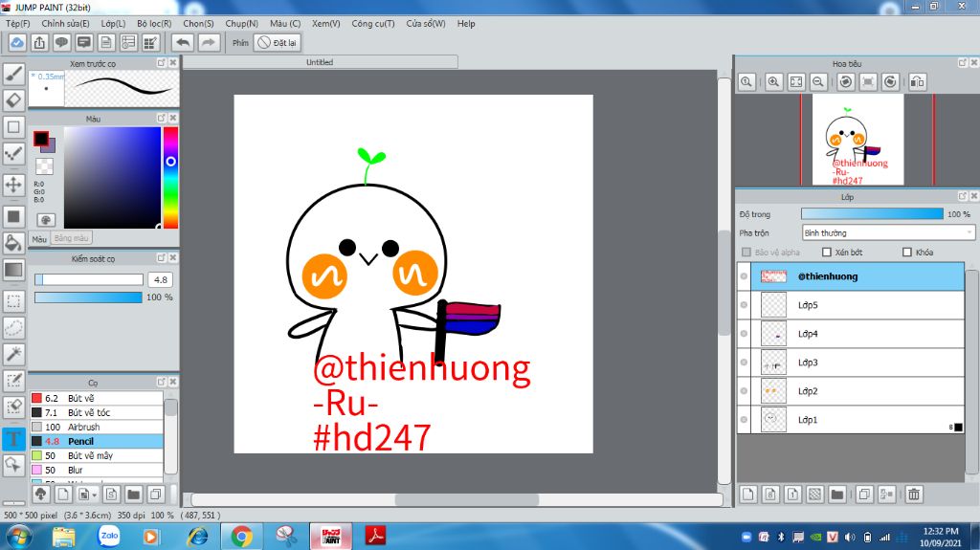Delete the selected layer with trash icon
Viewport: 980px width, 550px height.
point(914,495)
